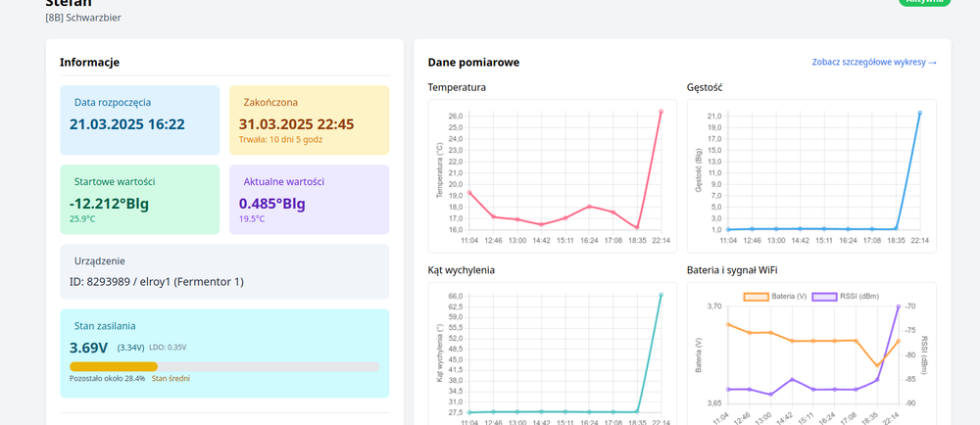This screenshot has width=980, height=425.
Task: Click the "Urządzenie" device ID card
Action: click(x=224, y=271)
